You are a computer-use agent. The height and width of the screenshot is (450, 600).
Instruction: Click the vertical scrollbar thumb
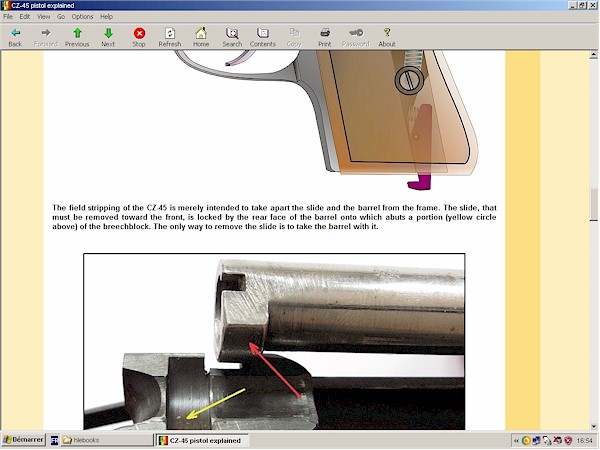click(x=593, y=205)
